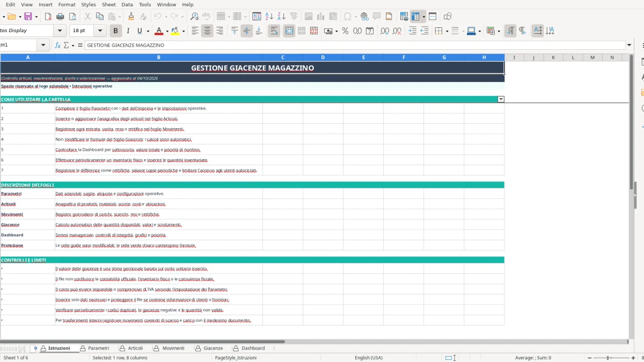Open the Freeze Rows and Columns dropdown arrow
This screenshot has width=644, height=362.
click(423, 17)
